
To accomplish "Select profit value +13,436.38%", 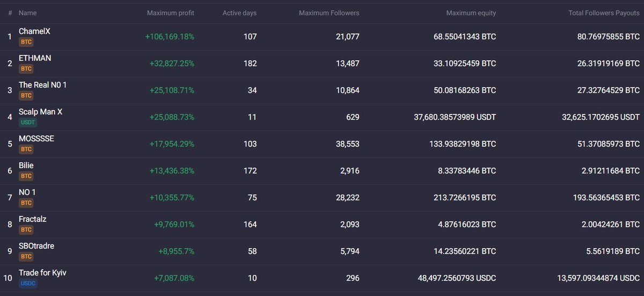I will [172, 171].
